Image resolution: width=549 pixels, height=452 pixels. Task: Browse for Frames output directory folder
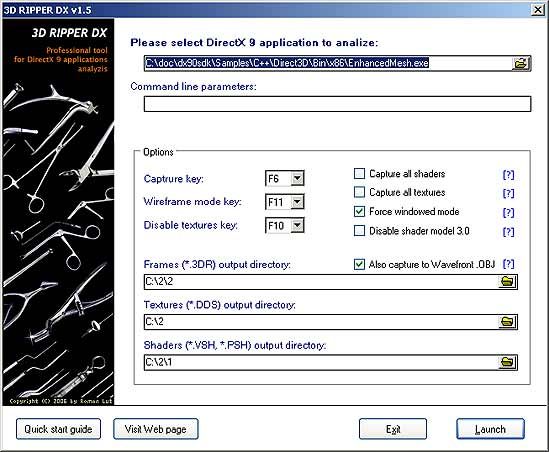click(x=507, y=281)
